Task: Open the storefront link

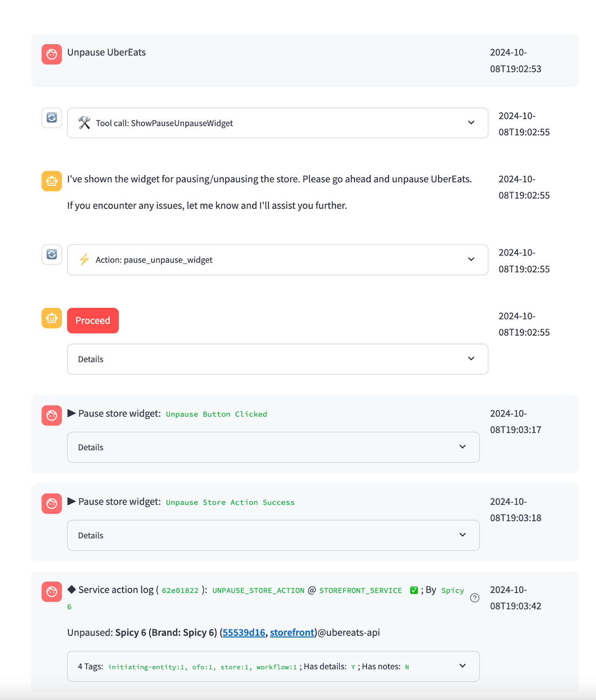Action: pos(292,633)
